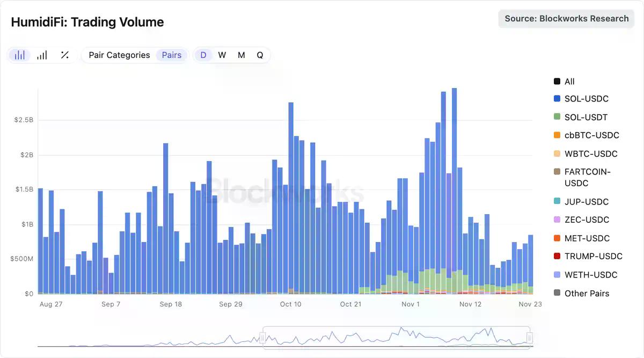This screenshot has height=358, width=644.
Task: Set the interval to quarterly (Q)
Action: [x=260, y=55]
